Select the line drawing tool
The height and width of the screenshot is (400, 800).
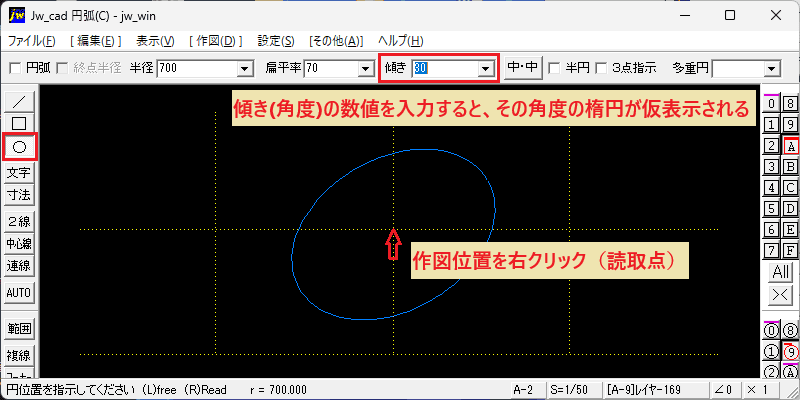19,102
